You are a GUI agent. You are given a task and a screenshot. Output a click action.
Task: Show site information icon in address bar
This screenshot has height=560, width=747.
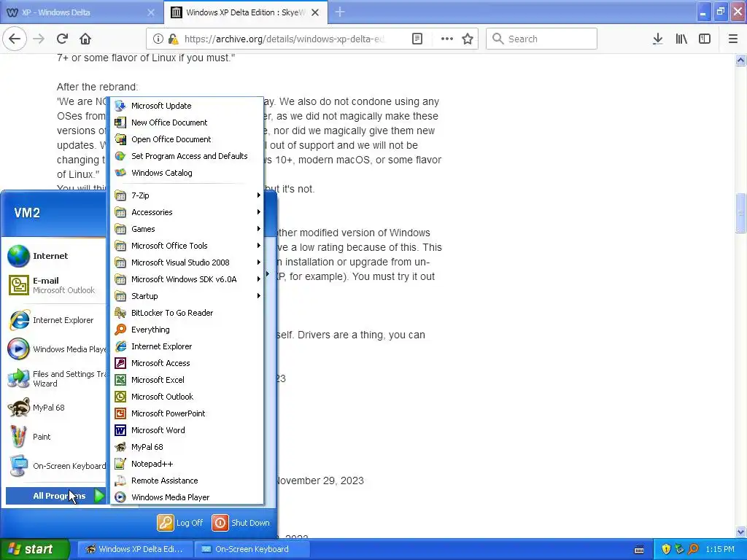point(158,39)
